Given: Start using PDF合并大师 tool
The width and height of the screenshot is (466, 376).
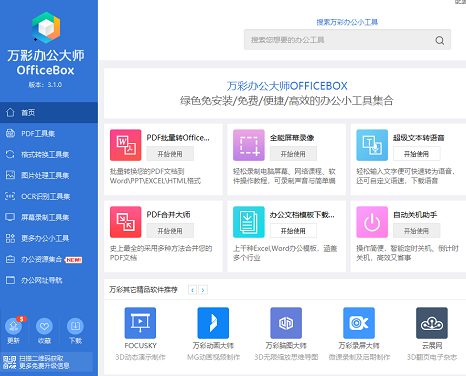Looking at the screenshot, I should point(170,231).
